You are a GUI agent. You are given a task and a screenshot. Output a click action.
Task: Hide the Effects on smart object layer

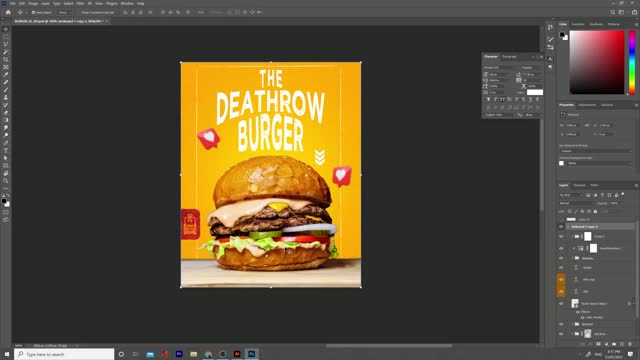(578, 312)
